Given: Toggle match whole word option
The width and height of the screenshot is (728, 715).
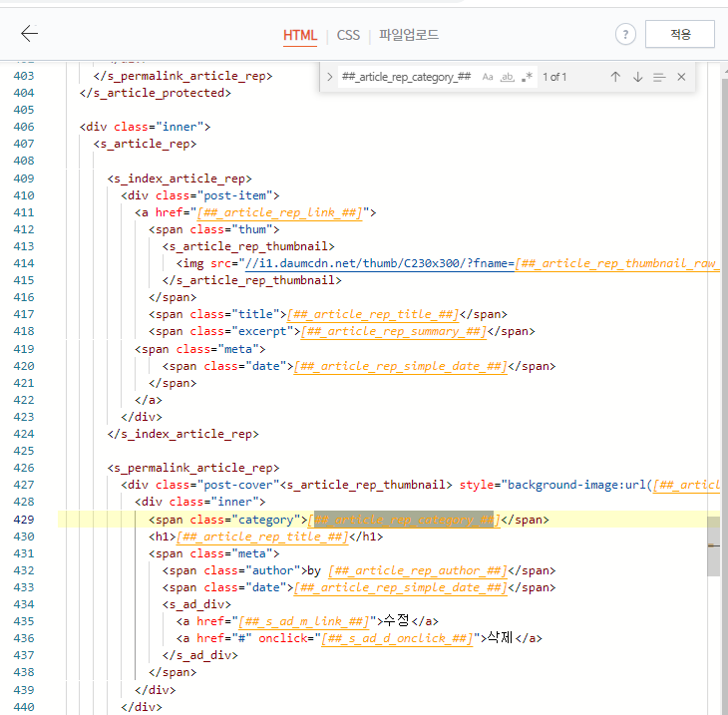Looking at the screenshot, I should point(507,77).
